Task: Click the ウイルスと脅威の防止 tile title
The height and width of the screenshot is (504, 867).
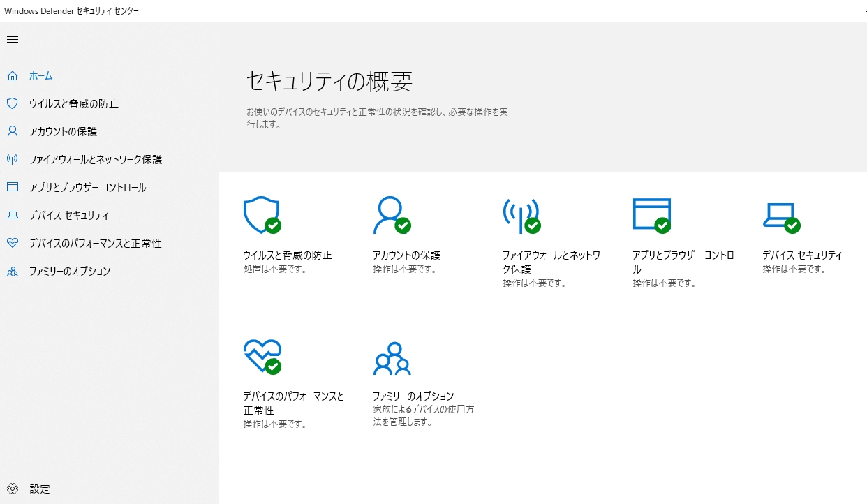Action: click(288, 255)
